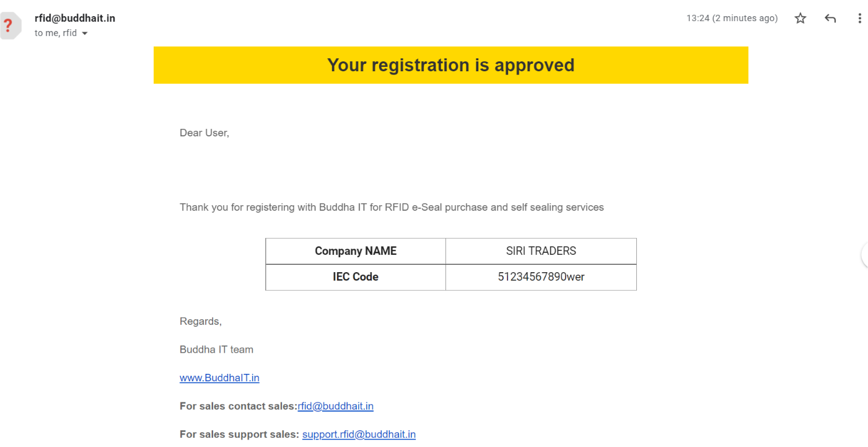Click the 13:24 timestamp of the email

[732, 19]
